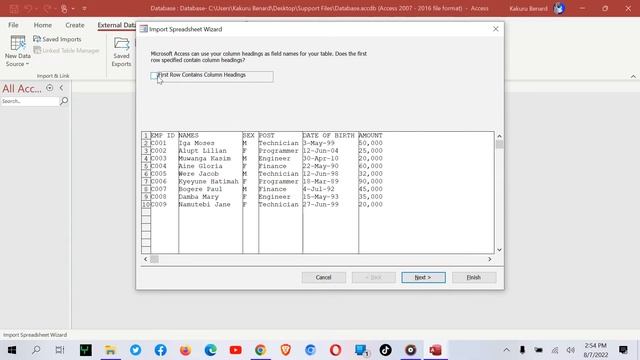Click preview horizontal scroll left arrow

(x=146, y=259)
